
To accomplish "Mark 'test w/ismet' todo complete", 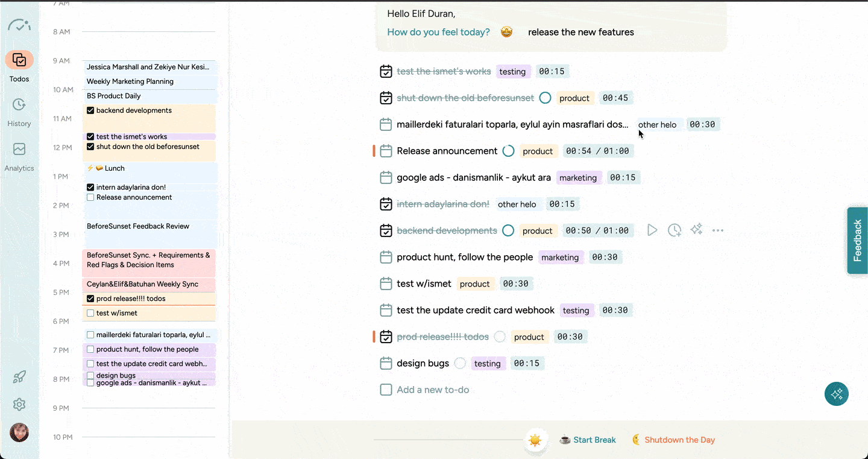I will (x=386, y=284).
